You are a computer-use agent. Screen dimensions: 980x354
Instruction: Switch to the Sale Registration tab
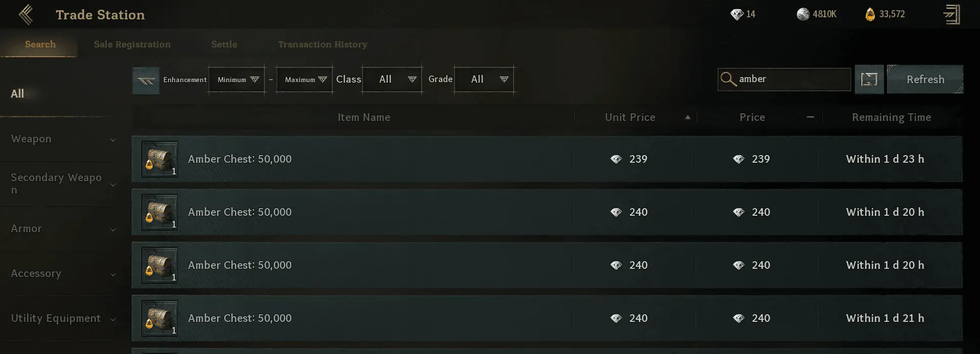(x=132, y=44)
